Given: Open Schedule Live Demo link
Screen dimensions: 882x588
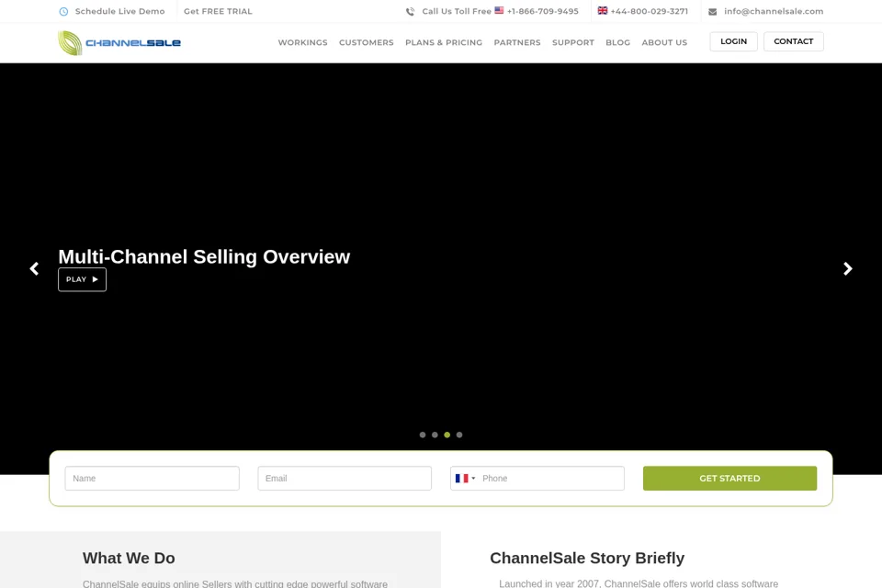Looking at the screenshot, I should 119,11.
